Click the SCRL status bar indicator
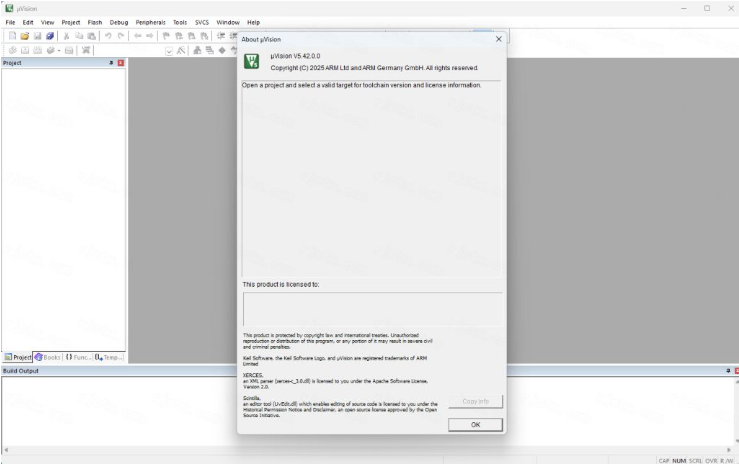This screenshot has width=739, height=465. coord(695,460)
